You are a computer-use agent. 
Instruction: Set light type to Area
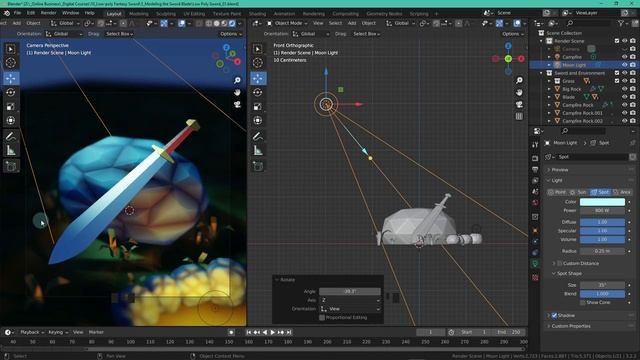coord(622,192)
